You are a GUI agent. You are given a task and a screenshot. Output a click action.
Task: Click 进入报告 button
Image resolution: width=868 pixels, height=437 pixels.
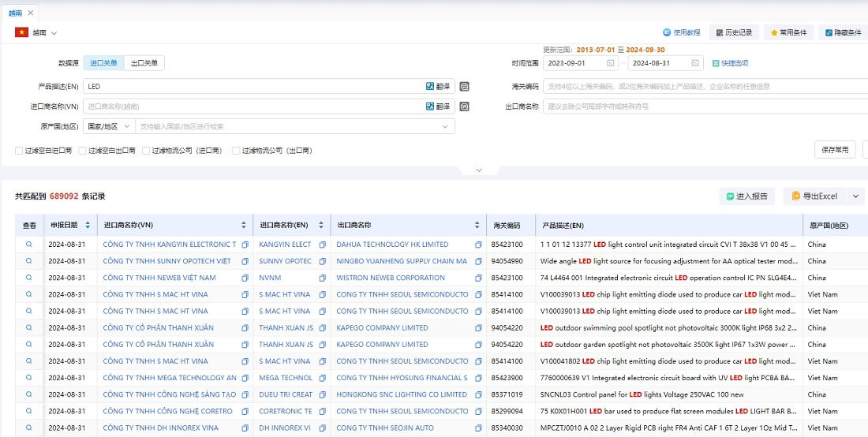[x=746, y=196]
